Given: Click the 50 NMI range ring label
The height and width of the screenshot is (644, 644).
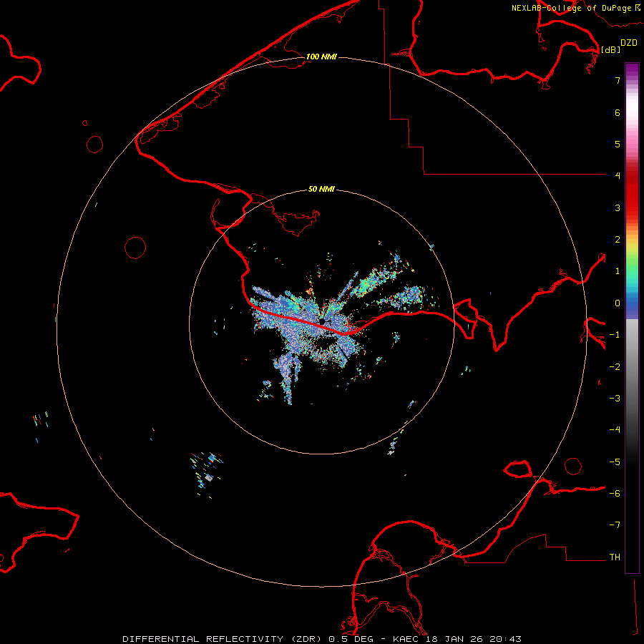Looking at the screenshot, I should click(x=321, y=189).
